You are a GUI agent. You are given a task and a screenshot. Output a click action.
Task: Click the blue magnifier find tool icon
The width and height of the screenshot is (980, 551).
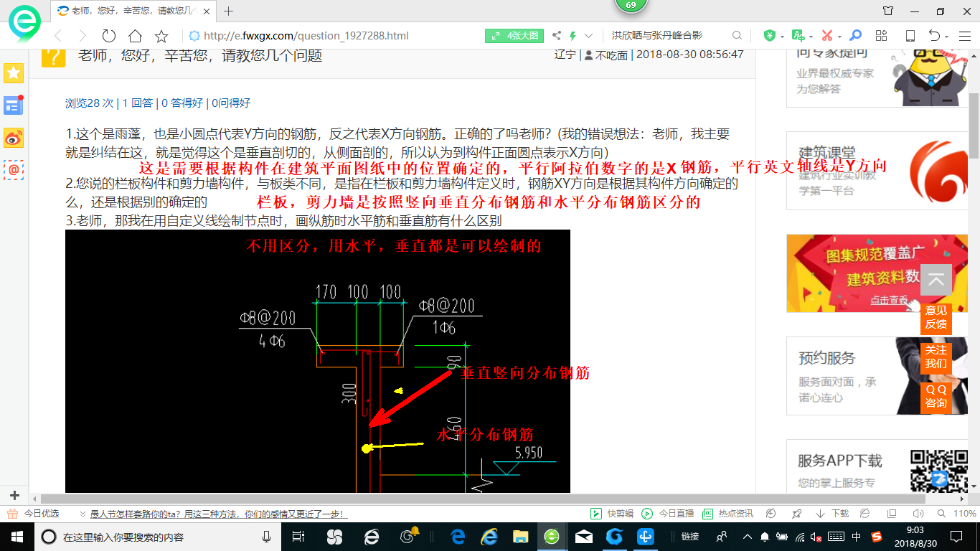click(855, 35)
